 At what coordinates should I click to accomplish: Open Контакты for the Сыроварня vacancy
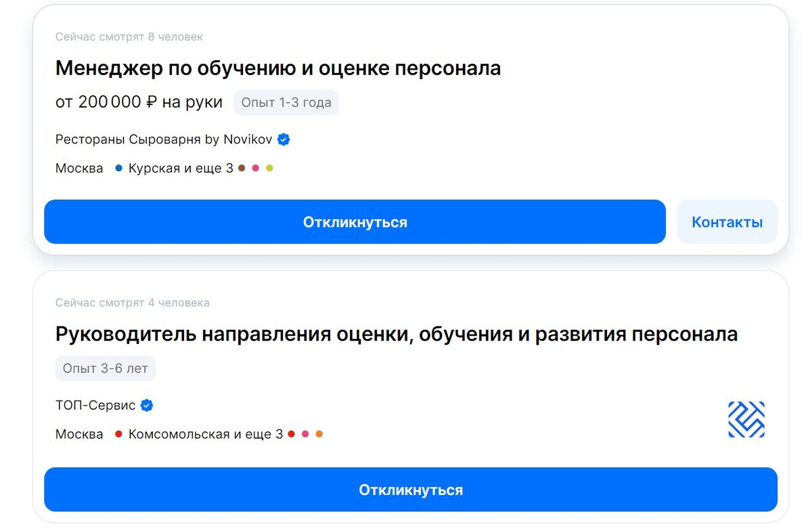click(x=727, y=221)
